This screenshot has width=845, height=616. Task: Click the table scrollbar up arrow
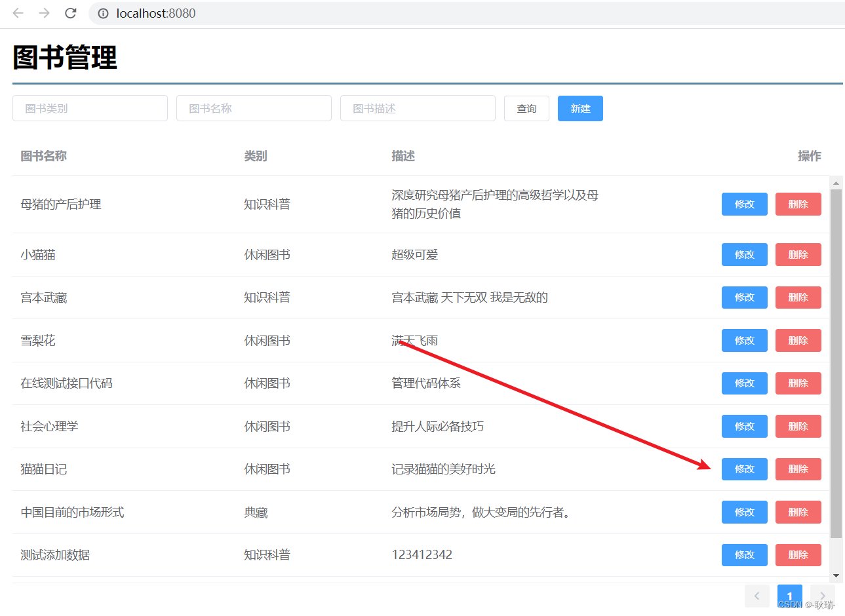click(x=836, y=182)
